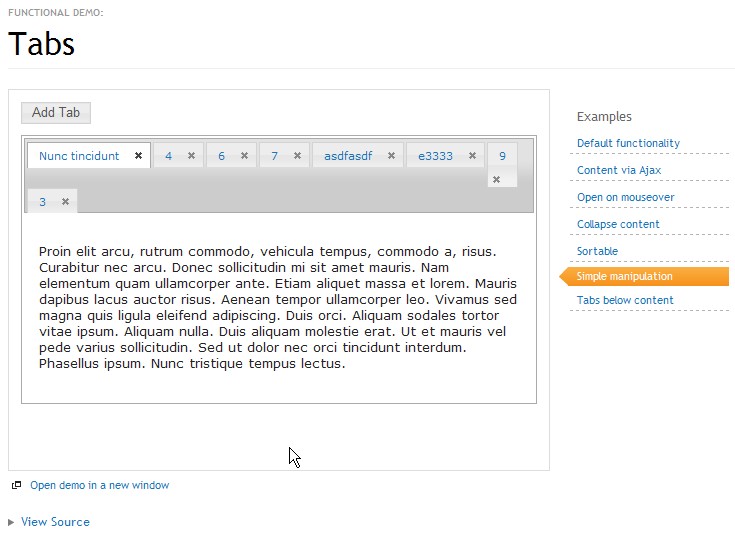Viewport: 735px width, 533px height.
Task: Open demo in a new window link
Action: [x=99, y=485]
